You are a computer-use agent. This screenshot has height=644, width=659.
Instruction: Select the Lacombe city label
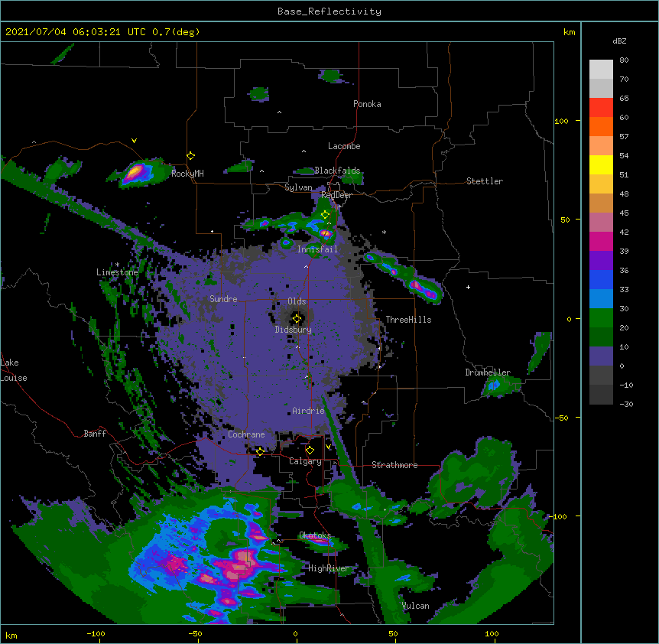click(344, 146)
